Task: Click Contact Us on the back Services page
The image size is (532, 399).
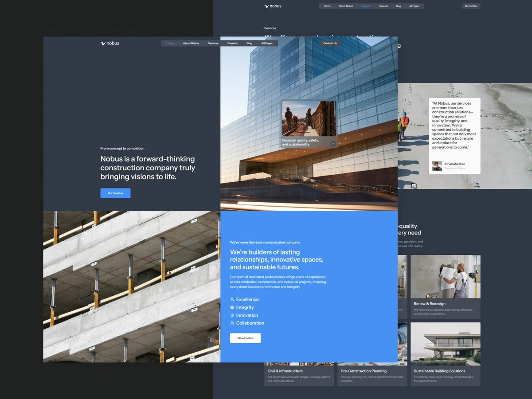Action: tap(471, 6)
